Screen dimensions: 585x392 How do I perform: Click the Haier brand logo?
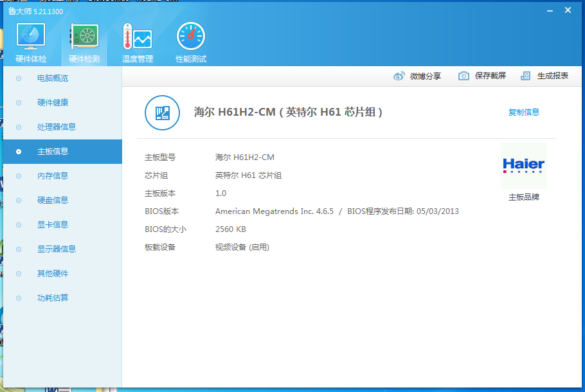pyautogui.click(x=524, y=166)
